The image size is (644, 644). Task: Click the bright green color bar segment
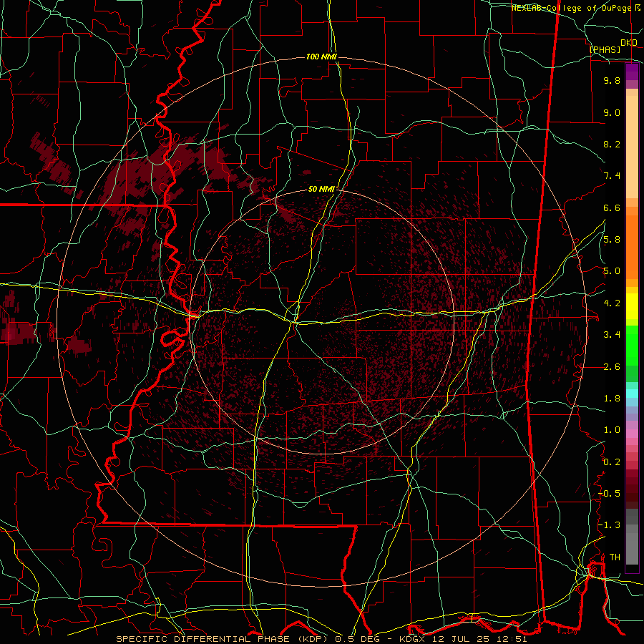click(632, 346)
